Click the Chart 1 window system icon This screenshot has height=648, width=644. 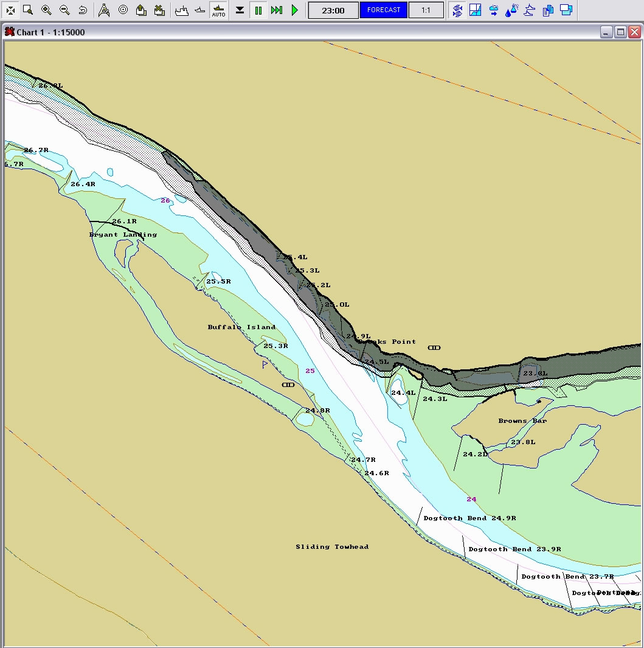click(10, 32)
